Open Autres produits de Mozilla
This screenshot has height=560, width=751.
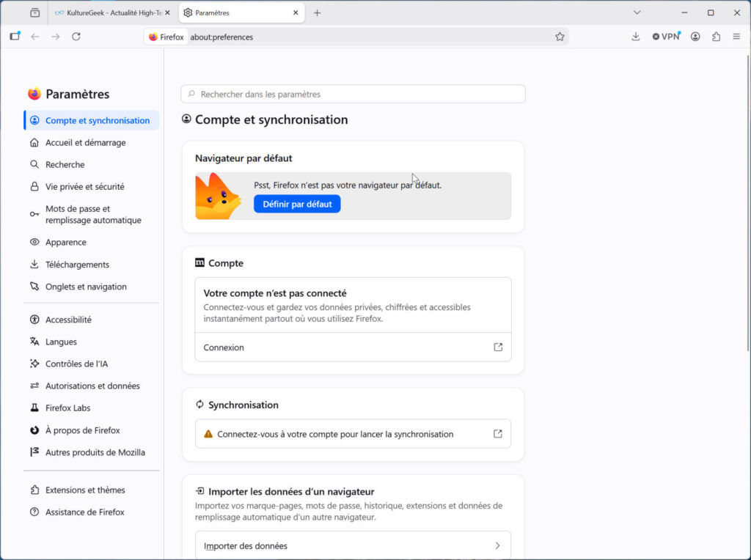[x=92, y=452]
